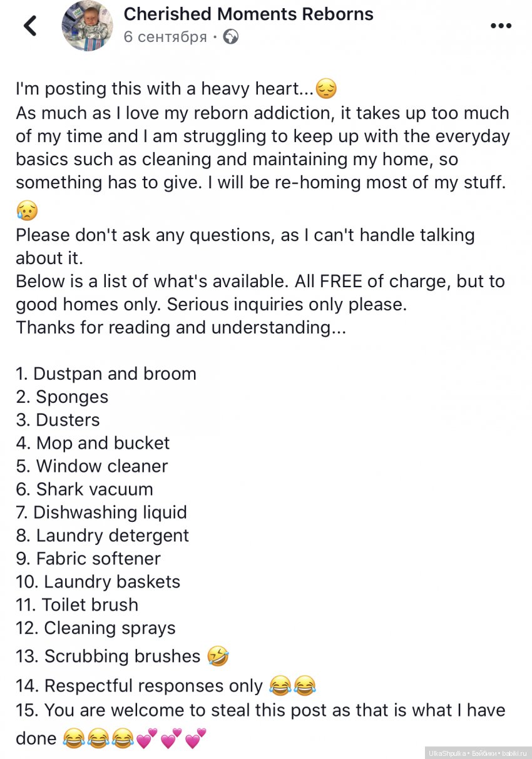Tap the back arrow icon
532x759 pixels.
tap(29, 26)
